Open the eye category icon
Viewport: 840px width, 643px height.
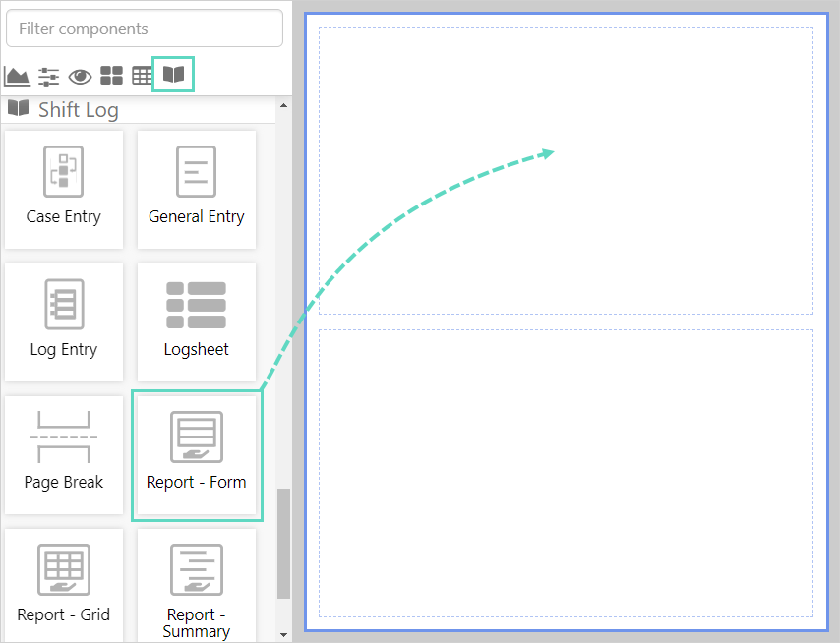tap(80, 76)
